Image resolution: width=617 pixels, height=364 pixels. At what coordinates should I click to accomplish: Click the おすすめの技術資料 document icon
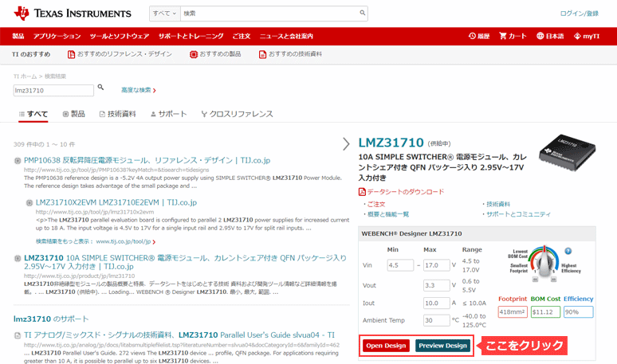point(262,54)
